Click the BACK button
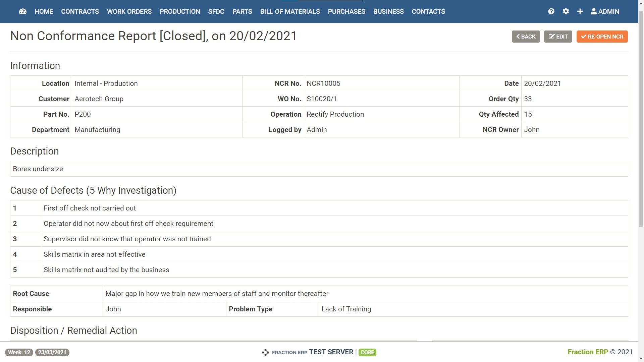The height and width of the screenshot is (362, 644). (x=526, y=37)
